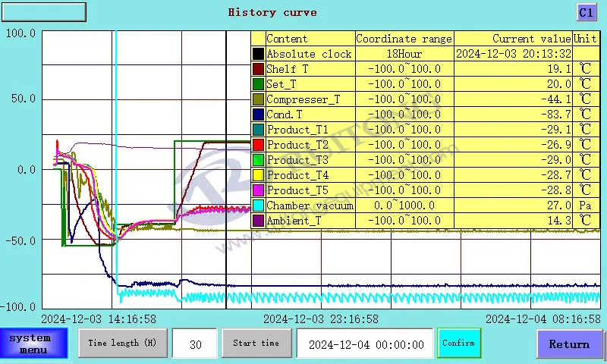Image resolution: width=607 pixels, height=364 pixels.
Task: Click the Time length (H) button
Action: click(x=122, y=343)
